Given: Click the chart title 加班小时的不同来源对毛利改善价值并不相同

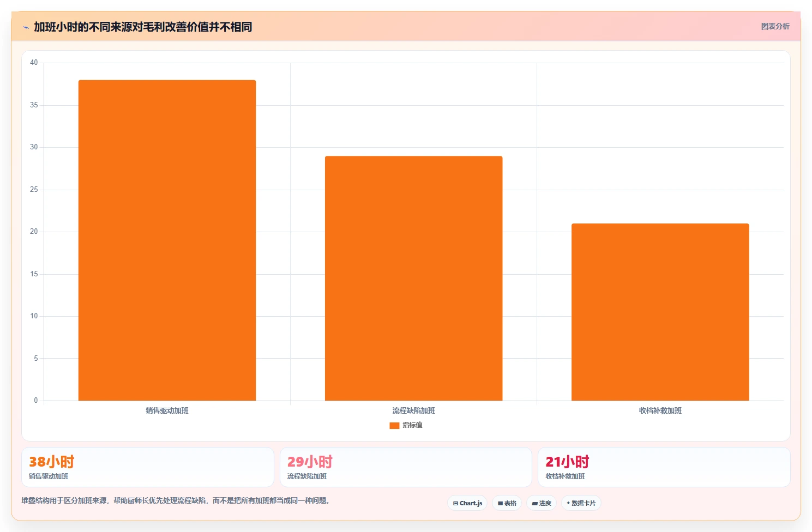Looking at the screenshot, I should (143, 27).
